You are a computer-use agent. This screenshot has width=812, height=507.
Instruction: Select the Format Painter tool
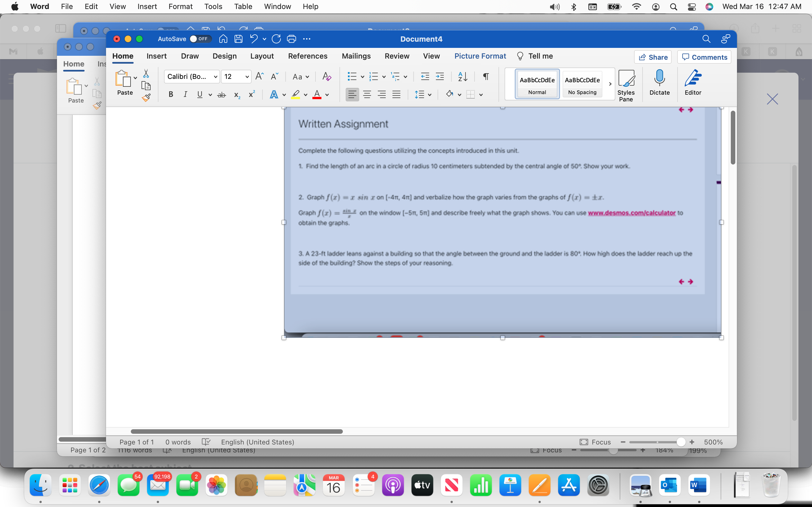point(146,97)
